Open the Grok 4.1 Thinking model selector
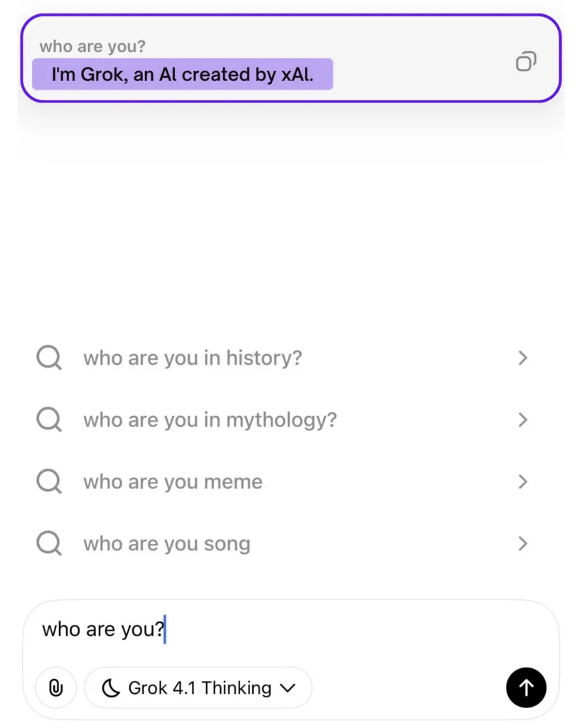Viewport: 582px width, 728px height. tap(198, 687)
